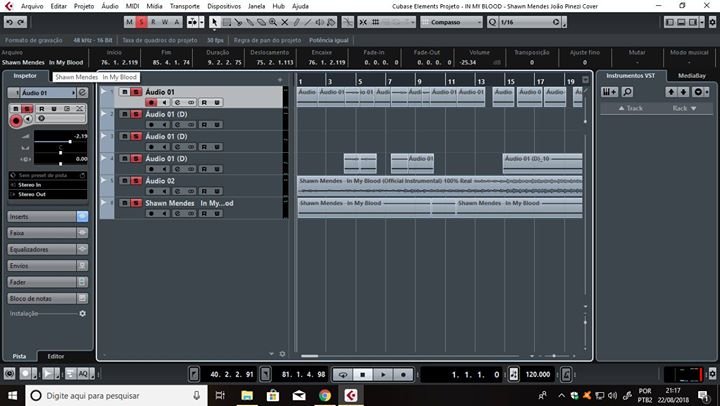Switch to the MediaBay tab
720x406 pixels.
click(692, 75)
